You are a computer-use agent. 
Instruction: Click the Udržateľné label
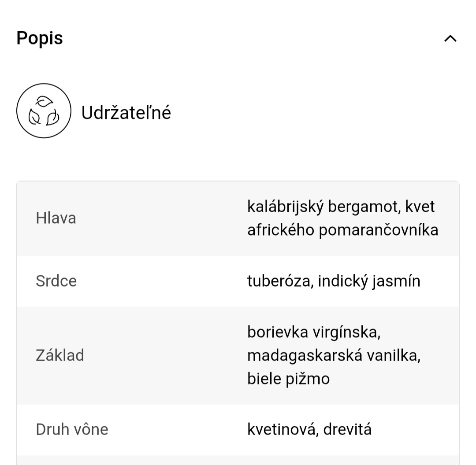click(x=126, y=113)
